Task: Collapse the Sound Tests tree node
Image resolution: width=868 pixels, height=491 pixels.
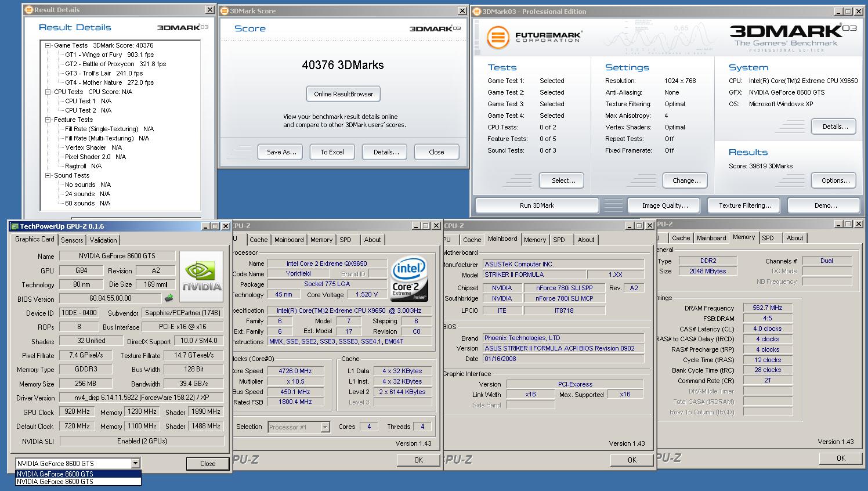Action: pos(48,175)
